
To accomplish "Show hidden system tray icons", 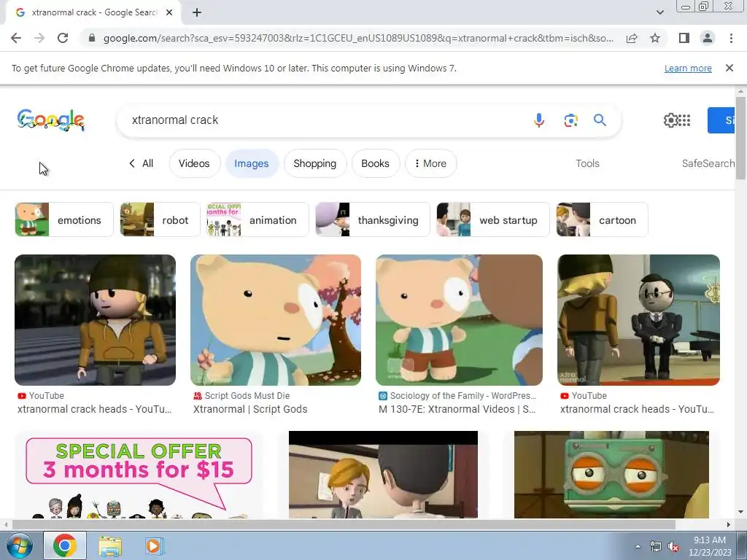I will click(638, 546).
